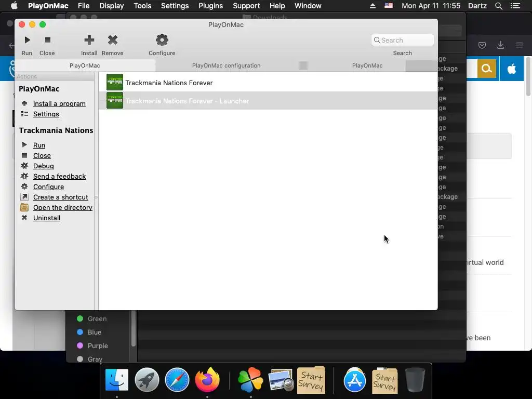Select the first PlayOnMac tab
Image resolution: width=532 pixels, height=399 pixels.
tap(85, 65)
